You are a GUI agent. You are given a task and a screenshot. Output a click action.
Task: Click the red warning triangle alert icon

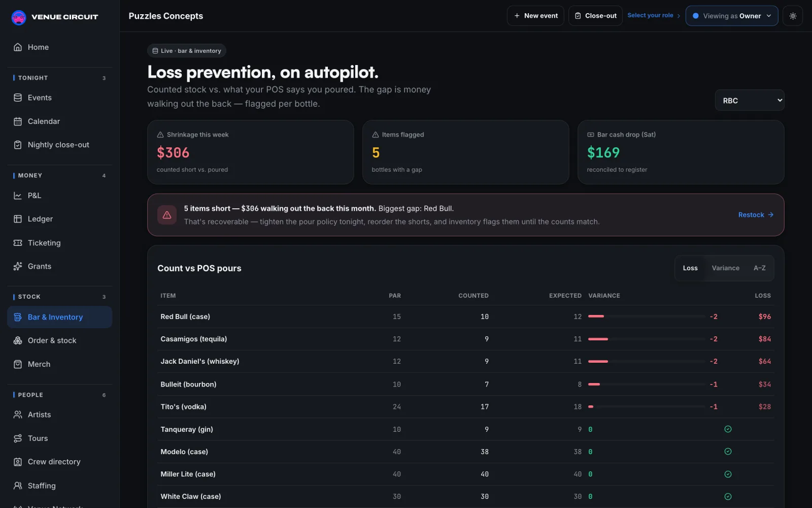167,215
